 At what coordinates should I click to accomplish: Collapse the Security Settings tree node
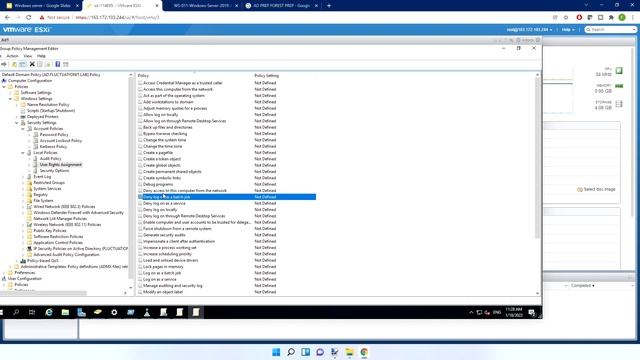tap(17, 123)
